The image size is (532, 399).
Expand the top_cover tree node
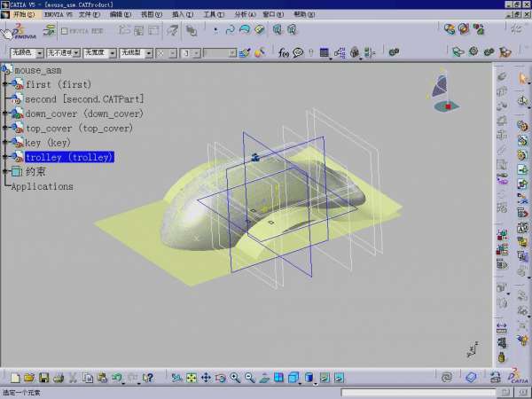5,127
